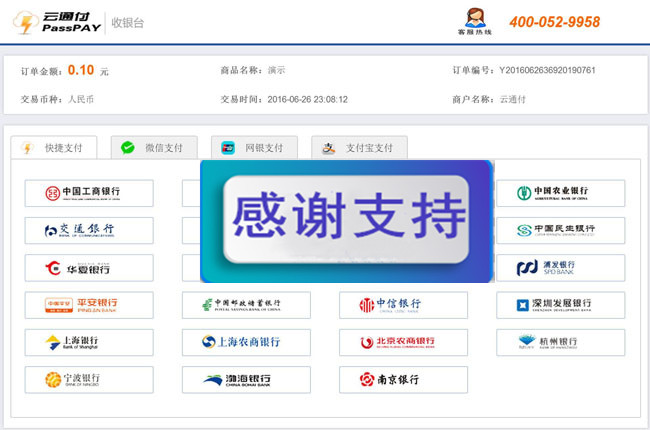Image resolution: width=650 pixels, height=430 pixels.
Task: Choose 中国邮政储蓄银行 bank option
Action: [246, 305]
